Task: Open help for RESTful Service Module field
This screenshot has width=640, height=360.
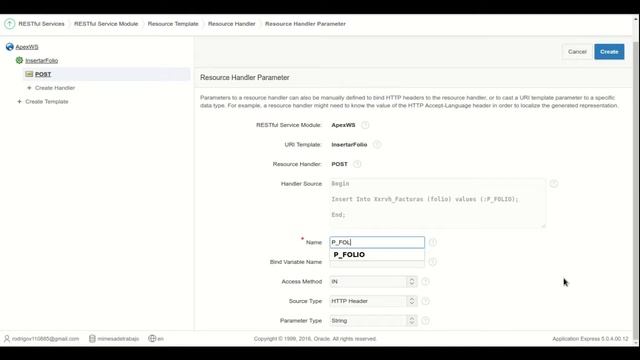Action: pos(365,125)
